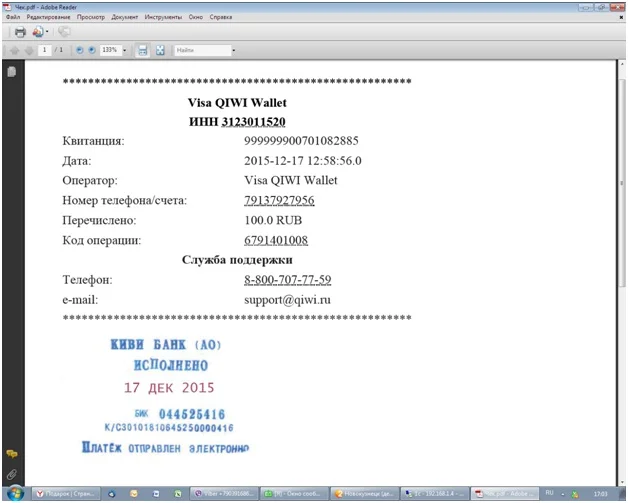Show hidden tray icons arrow
This screenshot has height=503, width=628.
point(563,495)
